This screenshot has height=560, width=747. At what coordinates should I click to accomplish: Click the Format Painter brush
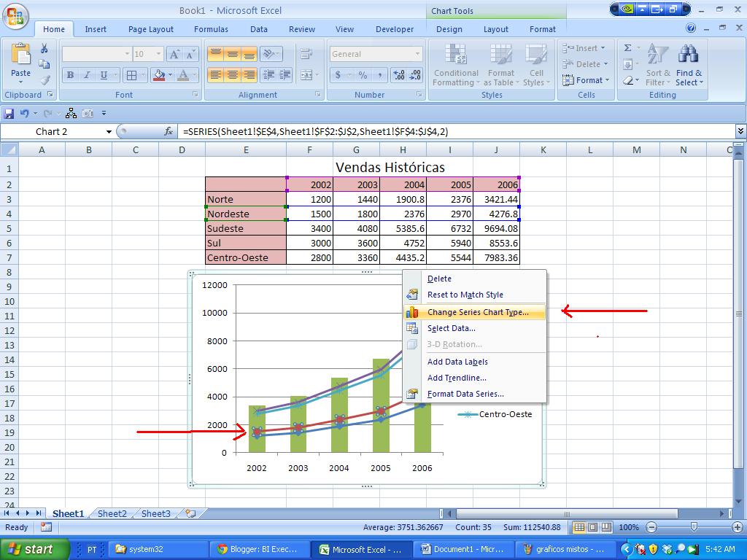(44, 79)
